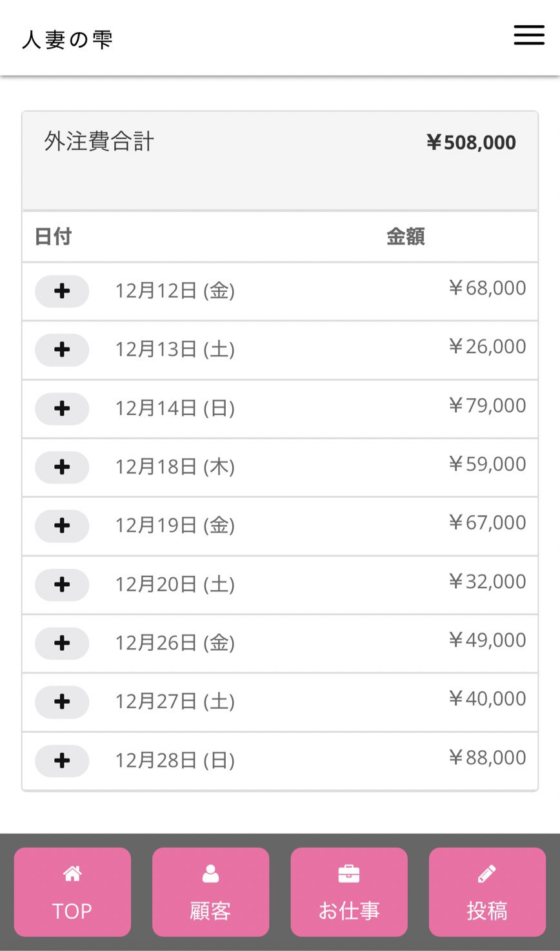Click the 日付 column header
Viewport: 560px width, 951px height.
coord(53,236)
